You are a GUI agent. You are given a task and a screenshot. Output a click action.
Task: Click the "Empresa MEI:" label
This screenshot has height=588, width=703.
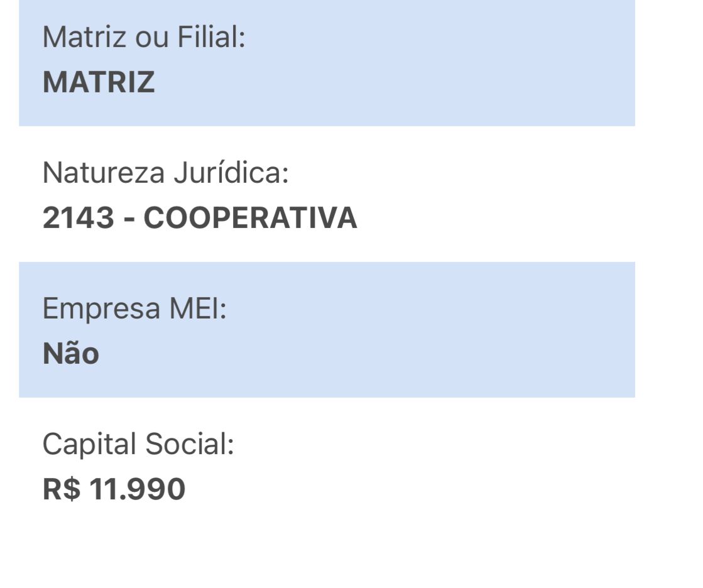(134, 308)
